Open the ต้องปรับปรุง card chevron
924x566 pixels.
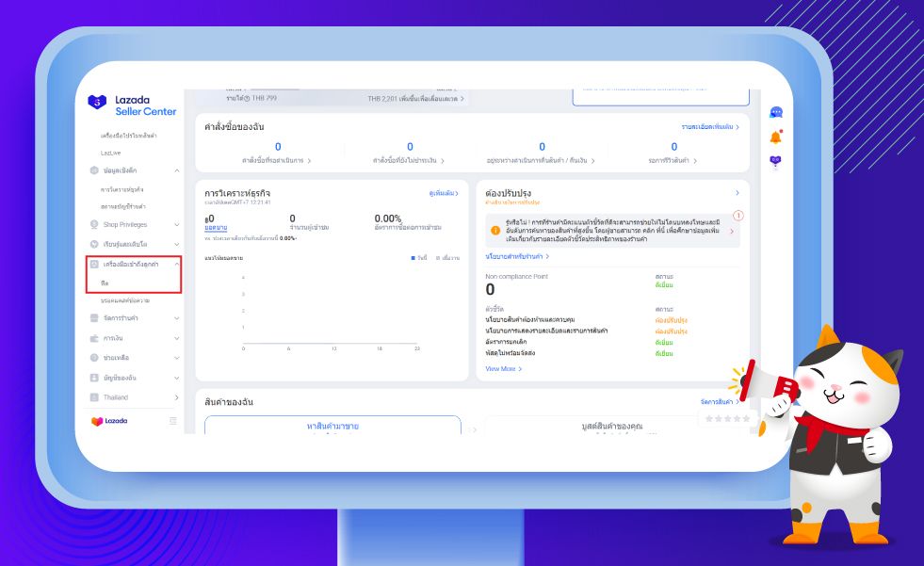pos(738,193)
